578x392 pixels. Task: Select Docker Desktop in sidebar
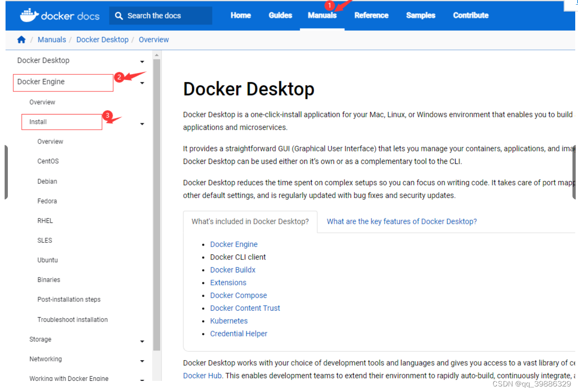click(x=43, y=60)
